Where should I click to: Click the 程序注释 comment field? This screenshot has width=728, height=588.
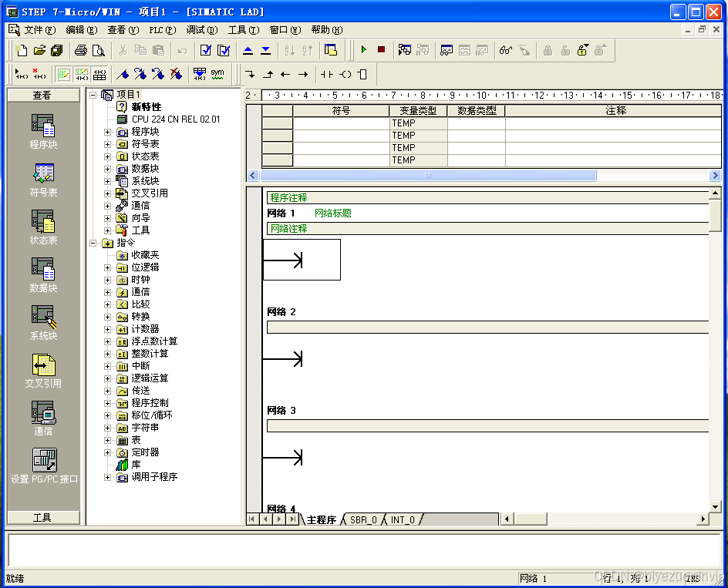[487, 198]
